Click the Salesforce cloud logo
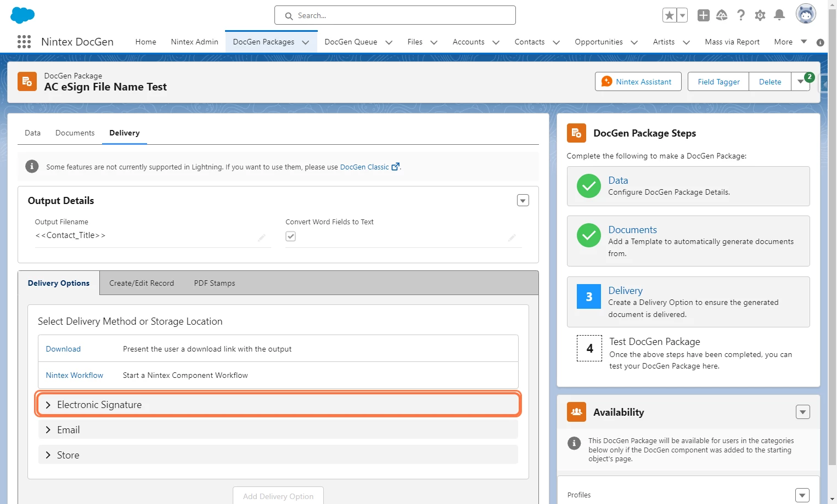 pyautogui.click(x=23, y=15)
